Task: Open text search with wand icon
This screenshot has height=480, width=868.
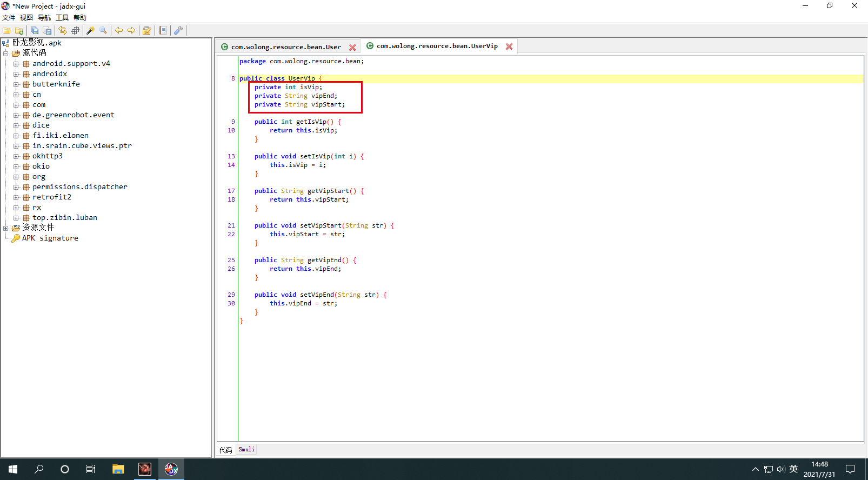Action: click(x=90, y=31)
